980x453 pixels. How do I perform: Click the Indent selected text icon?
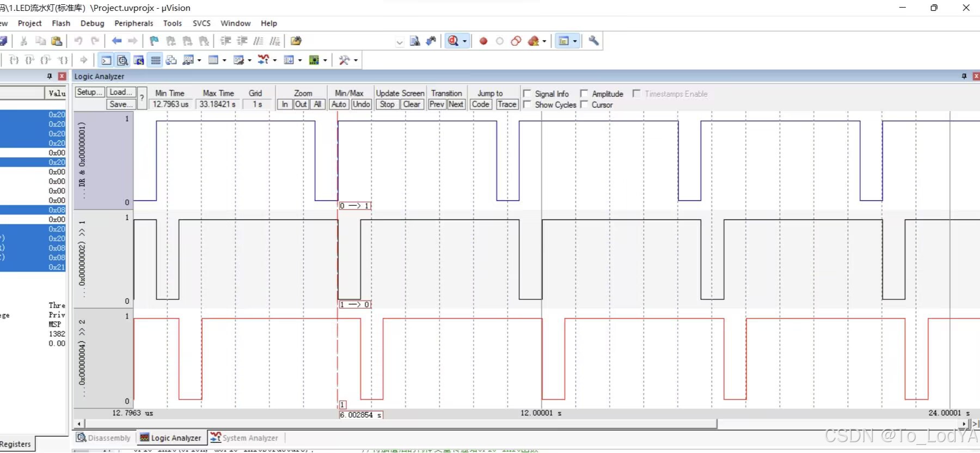(225, 41)
